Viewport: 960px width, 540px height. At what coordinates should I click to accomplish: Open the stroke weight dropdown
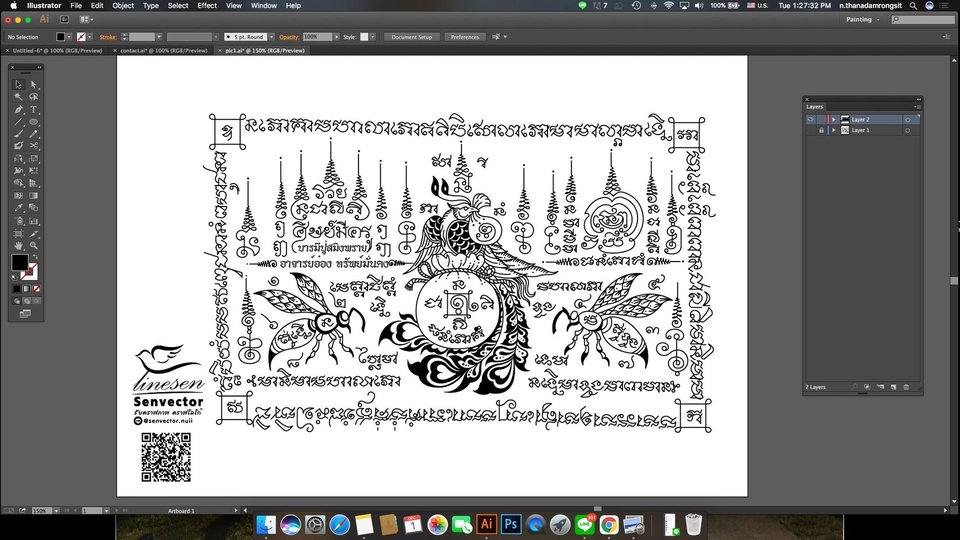click(x=159, y=37)
